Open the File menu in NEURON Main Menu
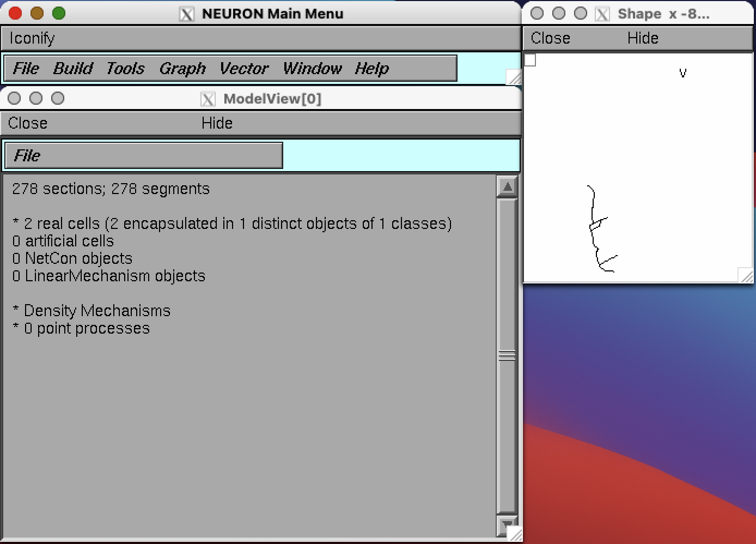This screenshot has height=544, width=756. tap(26, 69)
